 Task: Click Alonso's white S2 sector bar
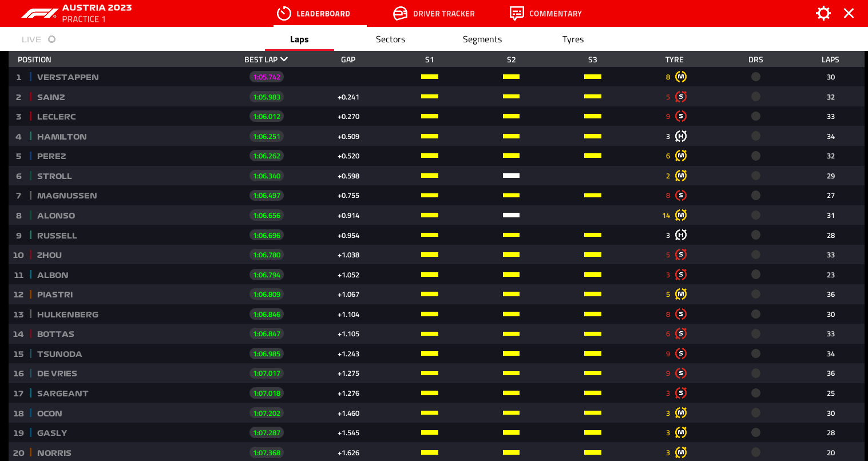click(x=511, y=215)
